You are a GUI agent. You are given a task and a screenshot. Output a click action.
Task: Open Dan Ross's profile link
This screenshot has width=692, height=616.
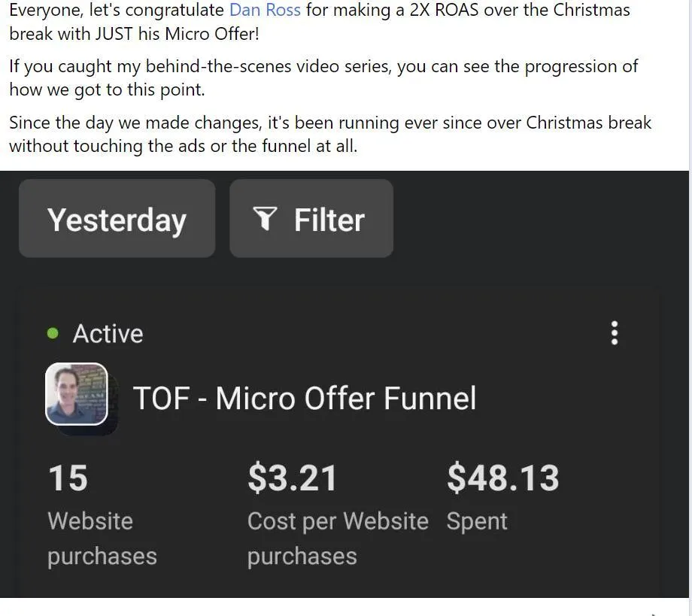point(265,11)
